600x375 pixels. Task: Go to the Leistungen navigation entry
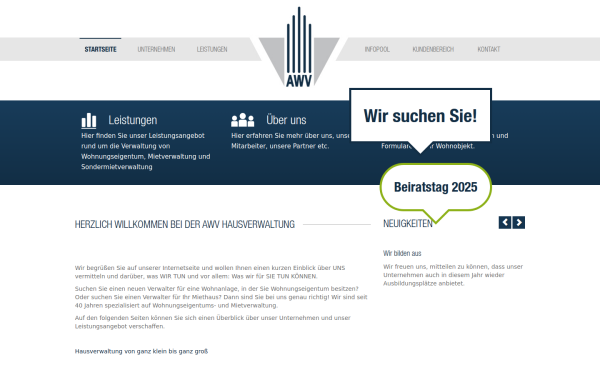click(x=212, y=49)
